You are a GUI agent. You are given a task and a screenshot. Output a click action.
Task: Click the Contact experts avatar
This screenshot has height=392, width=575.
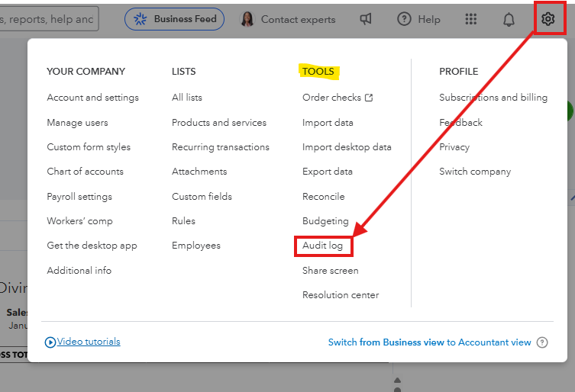(x=247, y=18)
